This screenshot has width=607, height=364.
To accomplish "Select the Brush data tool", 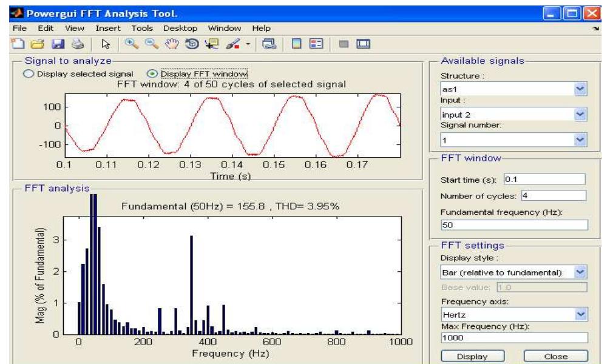I will coord(232,44).
